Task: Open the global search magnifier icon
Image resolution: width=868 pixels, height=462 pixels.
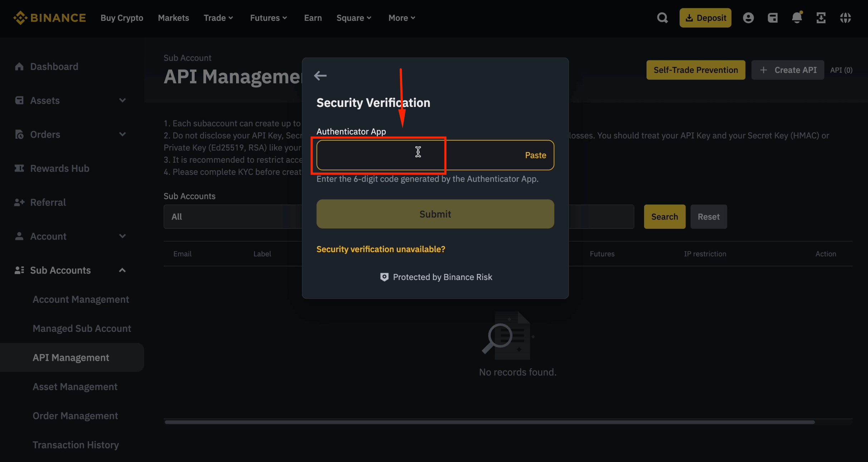Action: [x=662, y=18]
